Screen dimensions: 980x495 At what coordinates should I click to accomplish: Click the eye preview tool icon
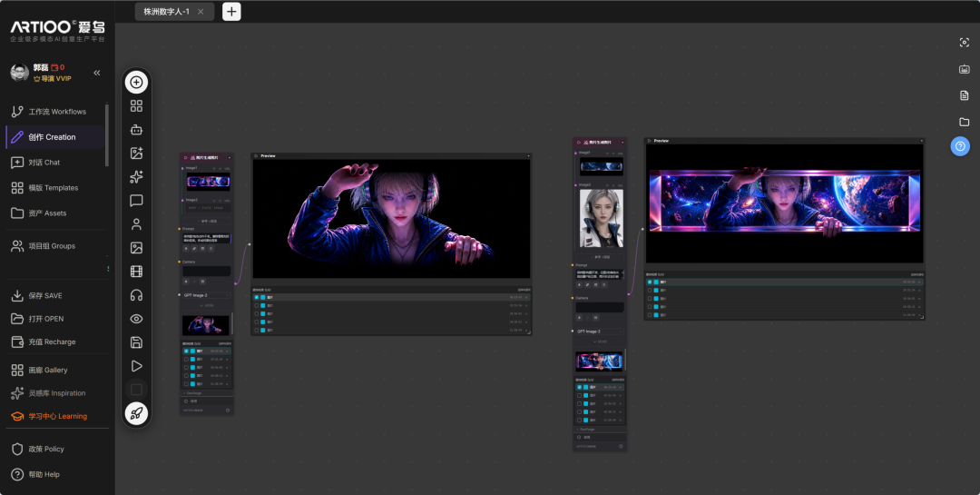tap(136, 319)
